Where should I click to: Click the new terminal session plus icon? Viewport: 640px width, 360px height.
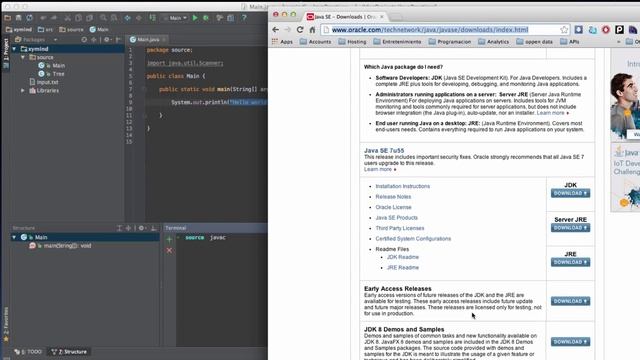[169, 240]
